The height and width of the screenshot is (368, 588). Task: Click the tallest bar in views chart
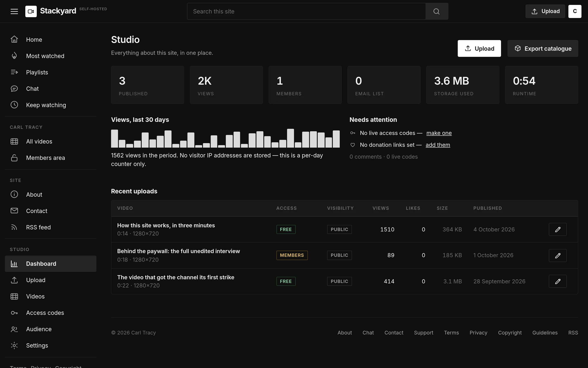(290, 138)
